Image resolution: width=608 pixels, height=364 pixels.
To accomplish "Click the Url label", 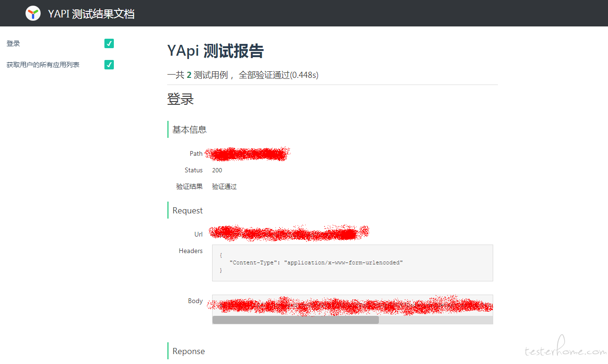I will coord(198,234).
